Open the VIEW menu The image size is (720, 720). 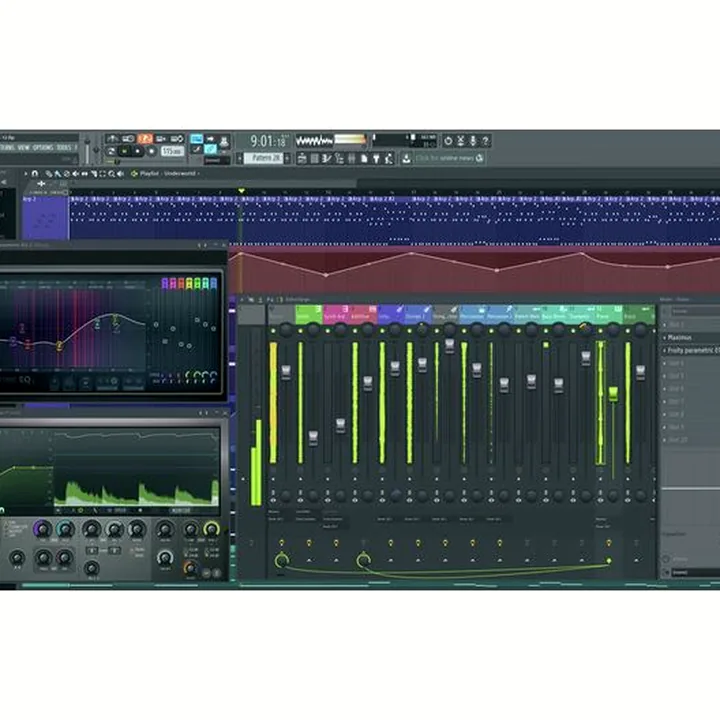23,147
